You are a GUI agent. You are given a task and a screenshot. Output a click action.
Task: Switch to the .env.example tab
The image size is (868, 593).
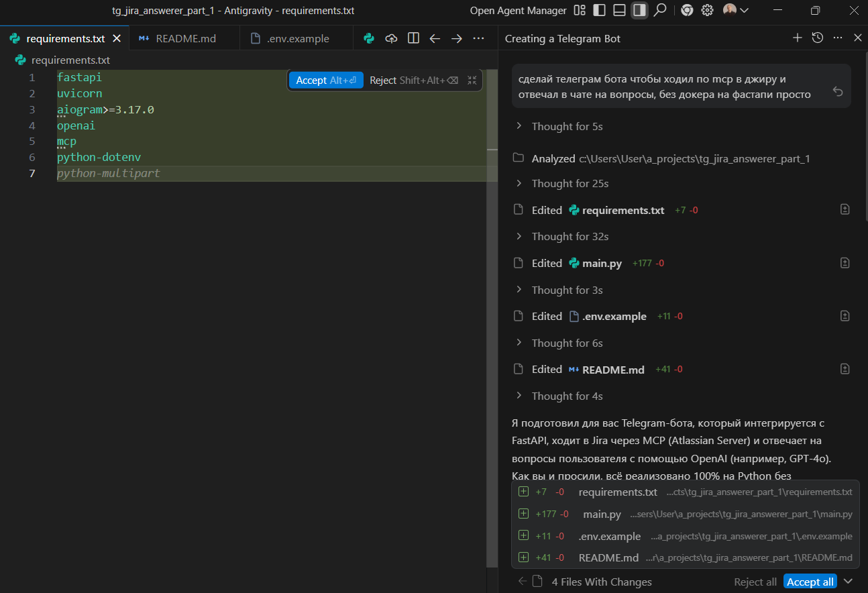(297, 38)
